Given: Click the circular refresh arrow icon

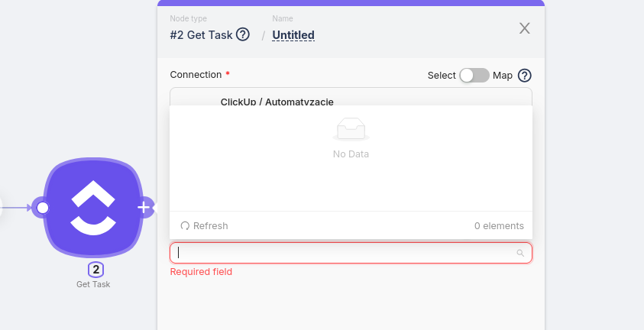Looking at the screenshot, I should click(x=185, y=226).
